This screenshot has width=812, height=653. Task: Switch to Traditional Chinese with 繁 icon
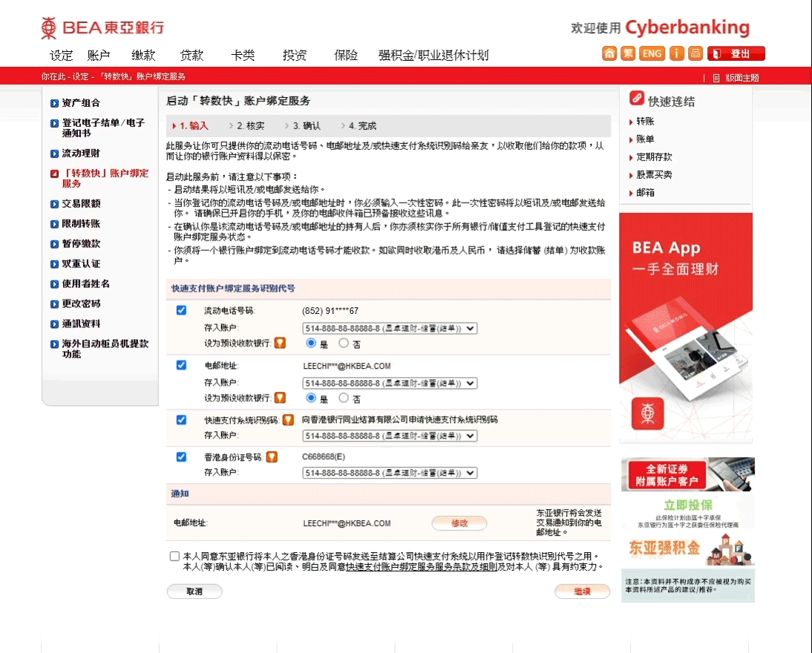(628, 53)
